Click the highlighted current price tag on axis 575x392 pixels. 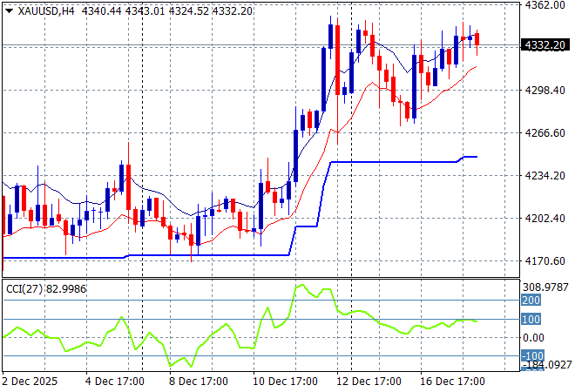click(x=545, y=44)
